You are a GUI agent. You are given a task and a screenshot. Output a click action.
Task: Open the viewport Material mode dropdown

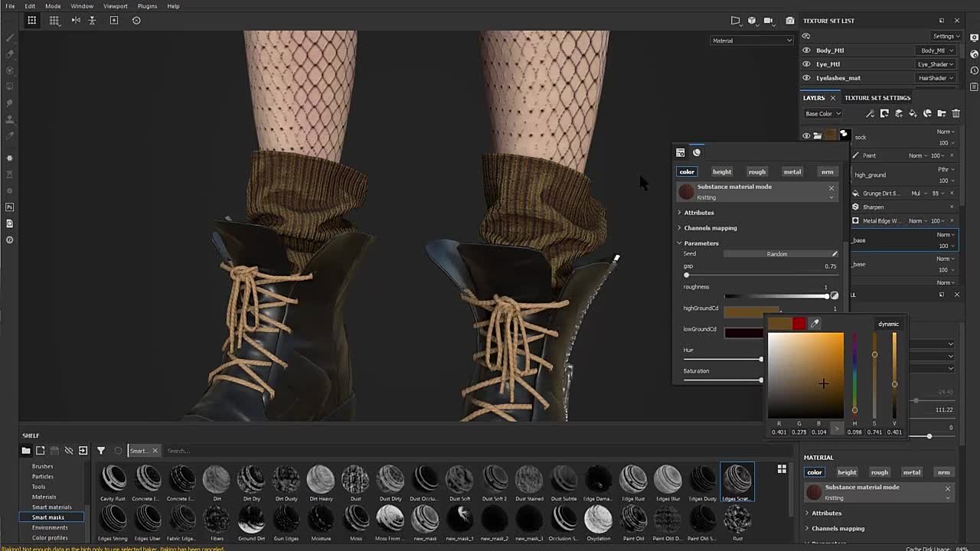click(x=752, y=41)
